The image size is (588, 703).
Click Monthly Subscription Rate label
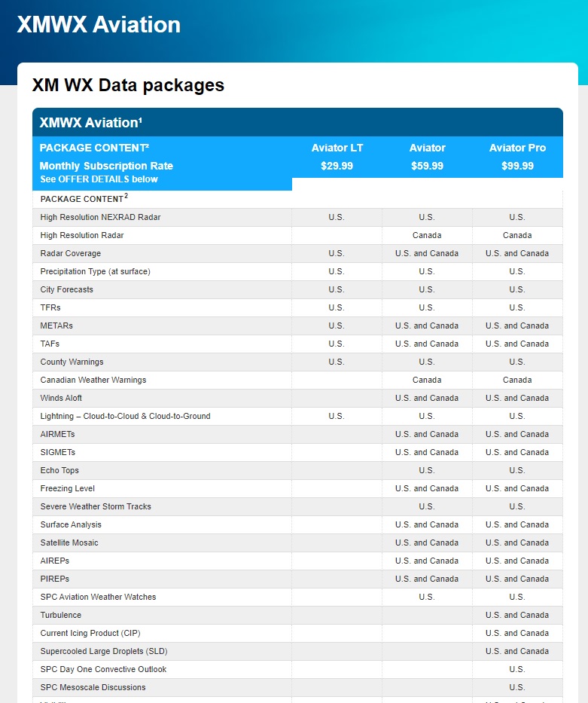106,166
